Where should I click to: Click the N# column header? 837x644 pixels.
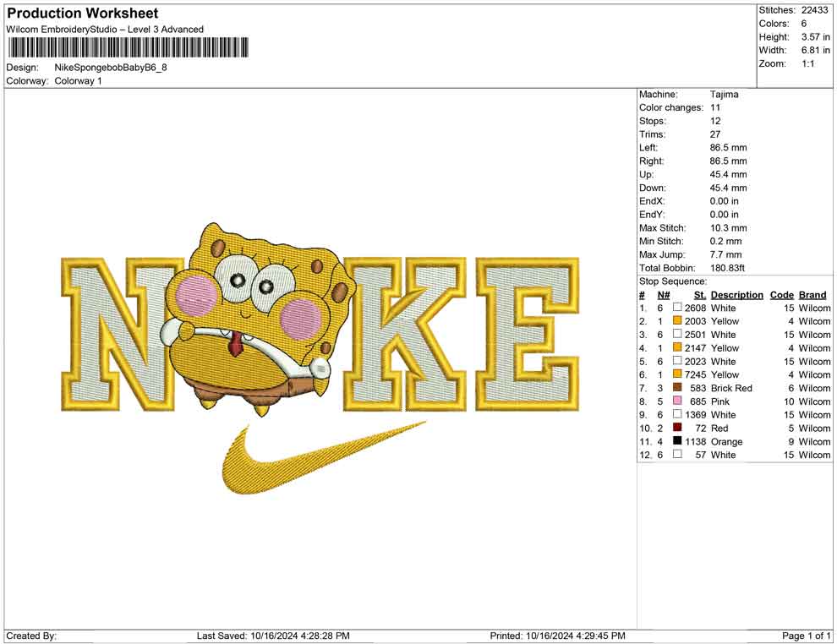tap(664, 295)
